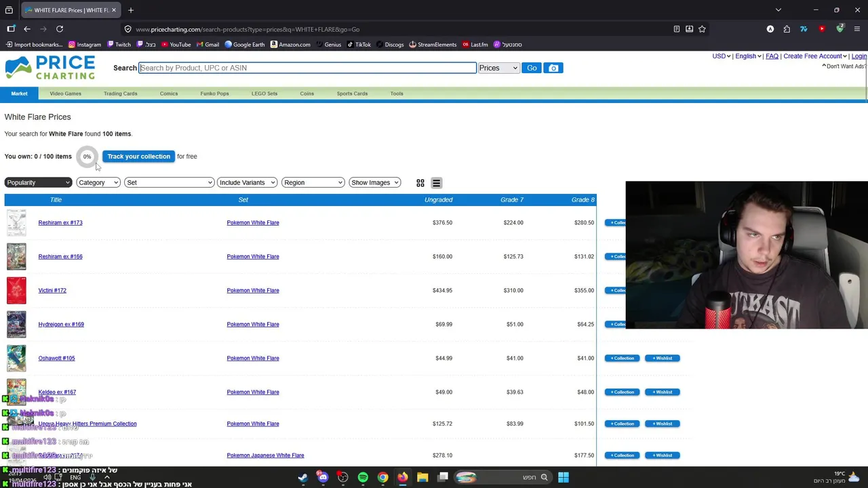Open USD currency dropdown
Screen dimensions: 868x488
[722, 56]
